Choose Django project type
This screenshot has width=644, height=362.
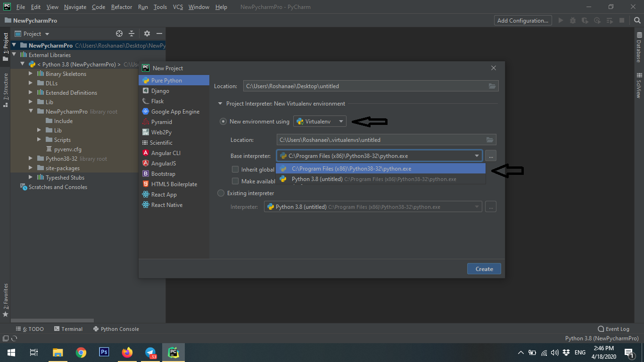coord(173,91)
